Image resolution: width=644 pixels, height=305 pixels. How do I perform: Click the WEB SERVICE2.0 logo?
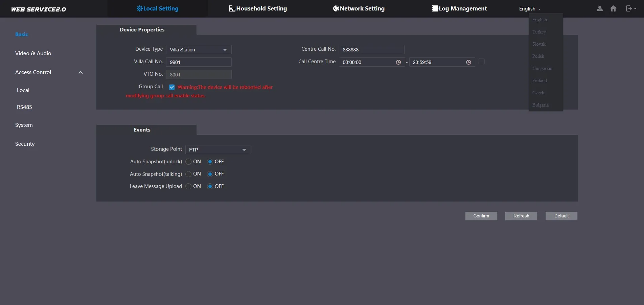(x=39, y=9)
